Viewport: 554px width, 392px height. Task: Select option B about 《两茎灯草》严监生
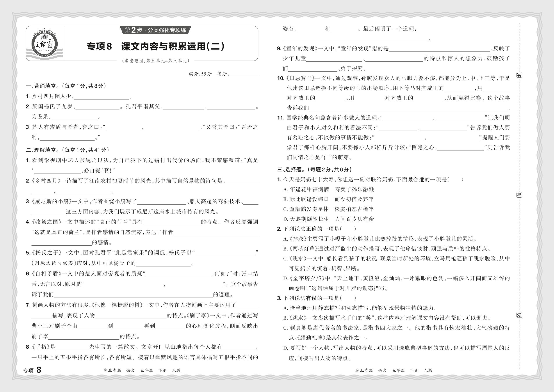[387, 249]
